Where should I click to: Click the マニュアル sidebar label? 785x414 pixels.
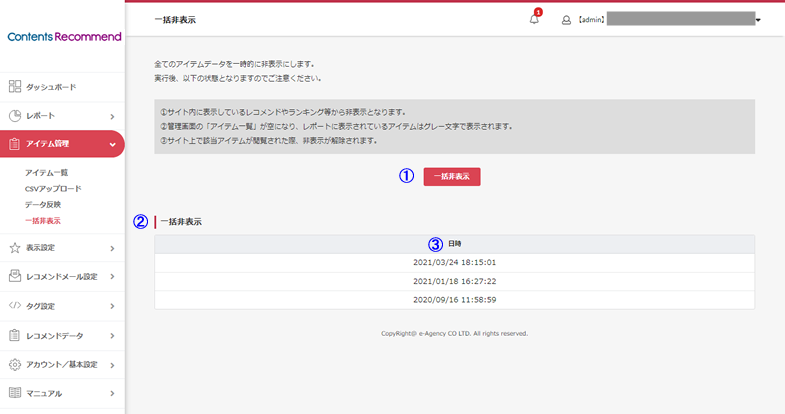(44, 393)
